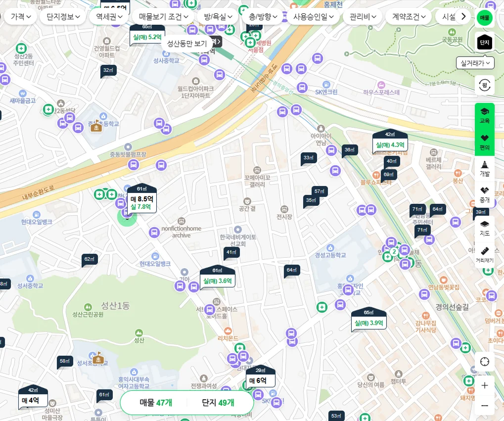
Task: Click the 35㎡ complex marker
Action: [x=311, y=200]
